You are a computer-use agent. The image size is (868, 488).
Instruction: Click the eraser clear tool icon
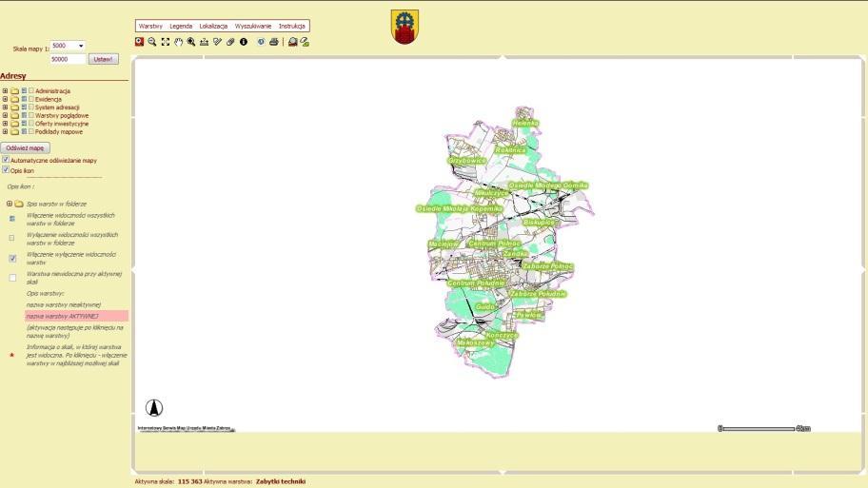pos(230,42)
